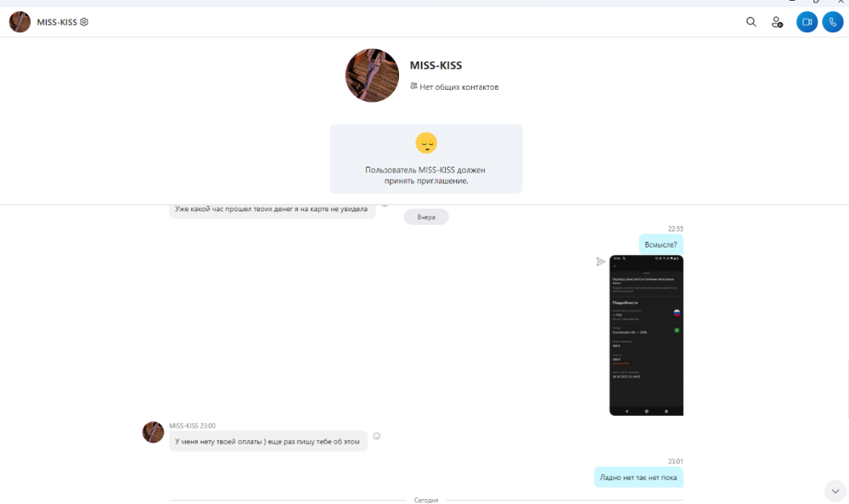Open the sent phone payment screenshot
Viewport: 849px width, 504px height.
pos(646,336)
